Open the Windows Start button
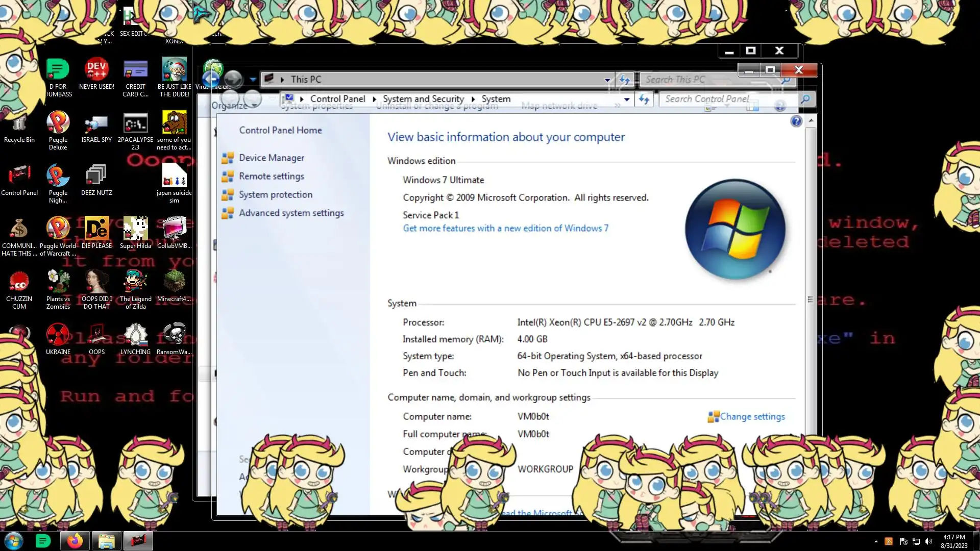 coord(14,541)
